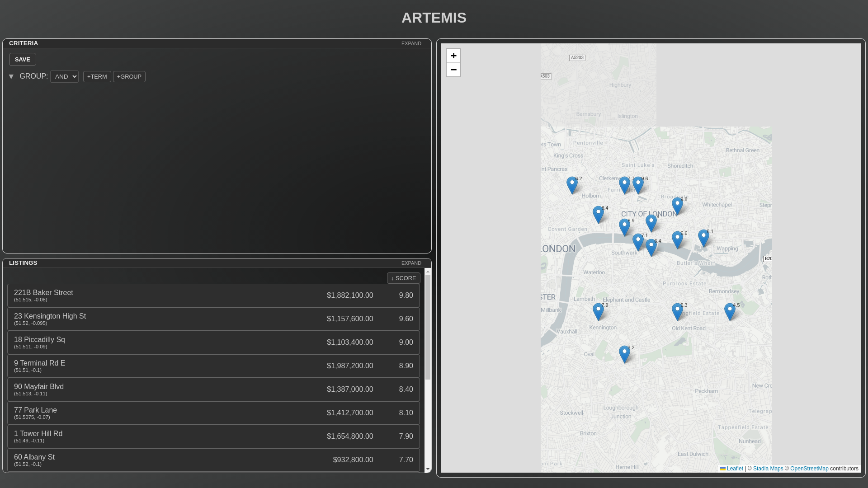The image size is (868, 488).
Task: Click the map marker labeled 6.6
Action: point(677,240)
